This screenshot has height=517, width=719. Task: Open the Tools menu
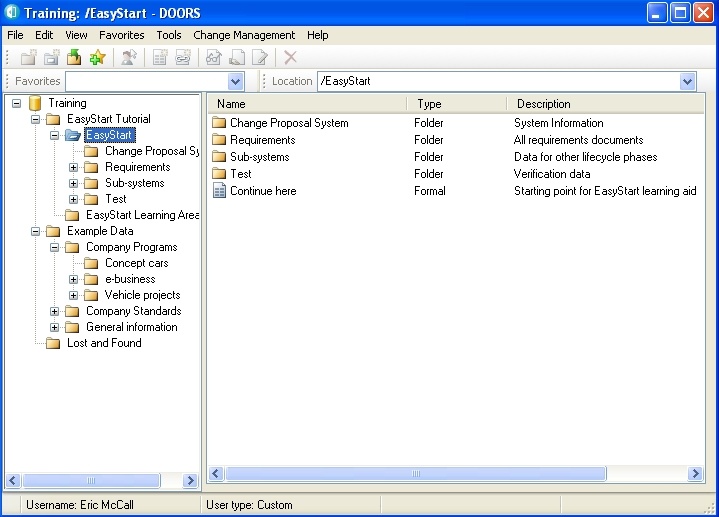point(169,35)
